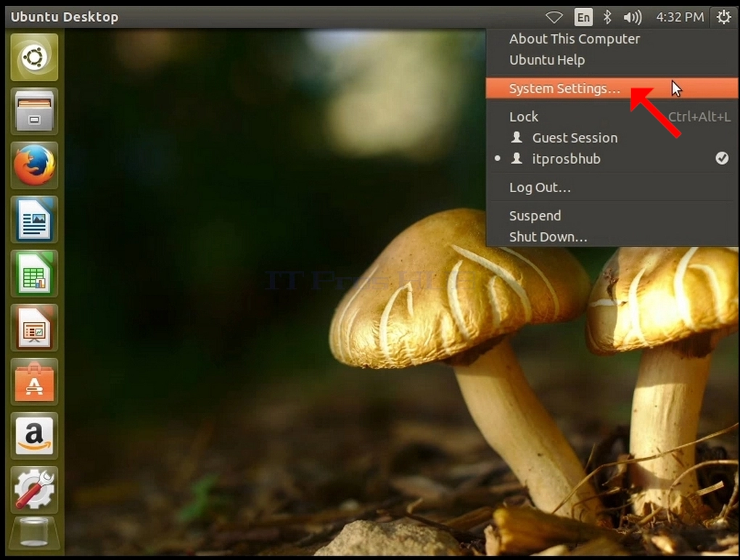The width and height of the screenshot is (740, 560).
Task: Open Ubuntu Software Center
Action: (x=34, y=382)
